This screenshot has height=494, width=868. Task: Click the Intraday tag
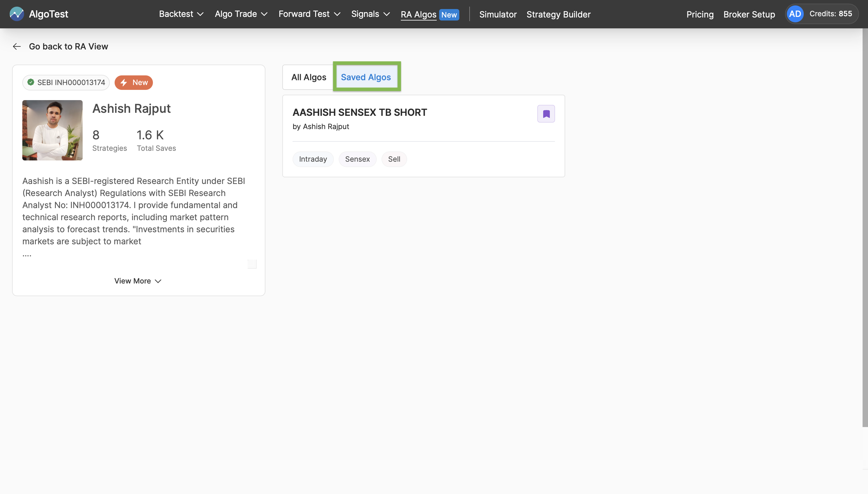click(x=313, y=159)
